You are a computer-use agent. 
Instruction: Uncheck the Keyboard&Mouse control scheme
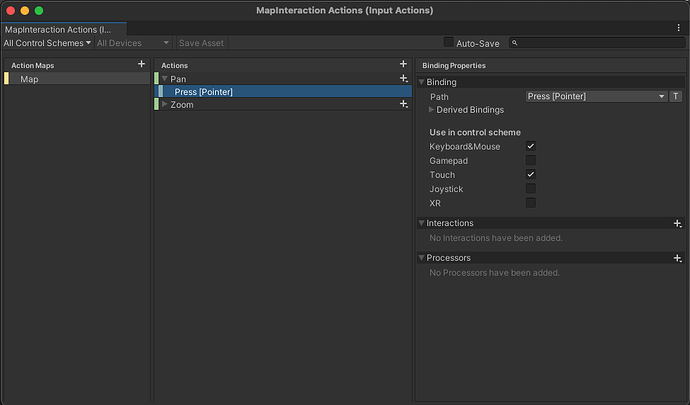531,147
